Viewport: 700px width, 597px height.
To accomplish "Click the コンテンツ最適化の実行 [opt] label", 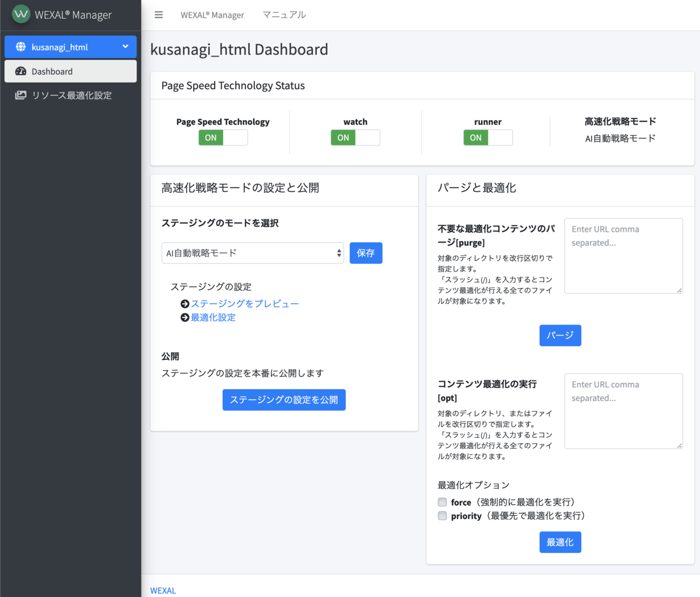I will click(x=487, y=391).
